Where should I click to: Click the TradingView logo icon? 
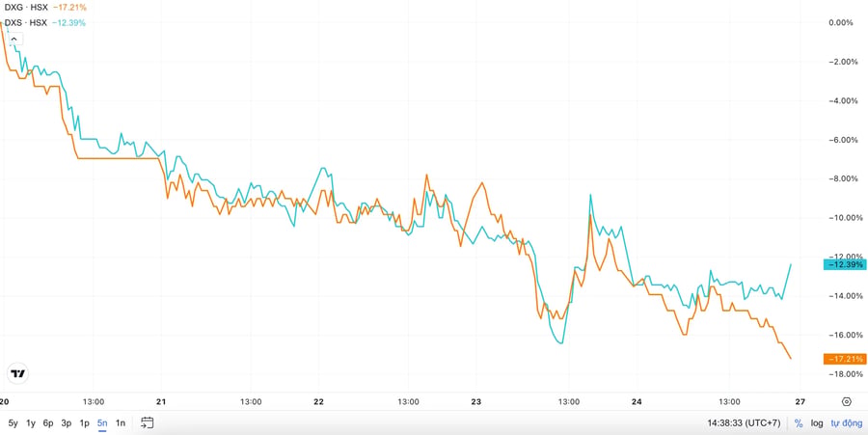pyautogui.click(x=17, y=374)
